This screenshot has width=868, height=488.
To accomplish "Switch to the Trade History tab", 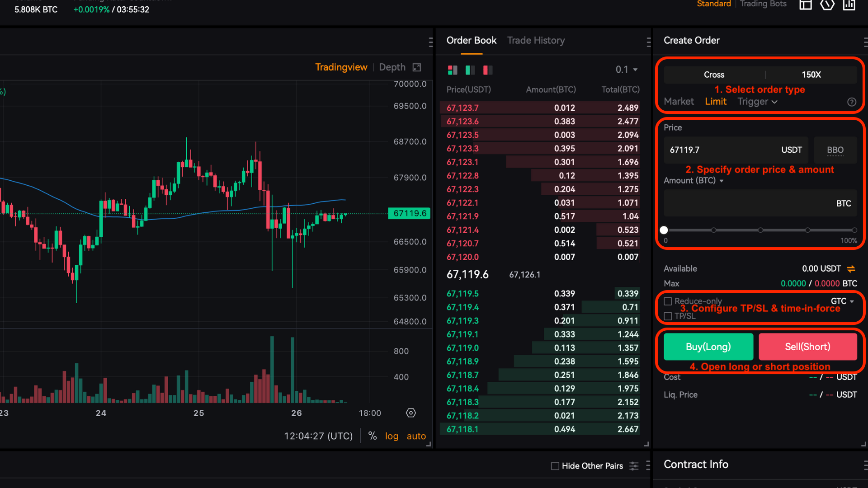I will pyautogui.click(x=536, y=40).
